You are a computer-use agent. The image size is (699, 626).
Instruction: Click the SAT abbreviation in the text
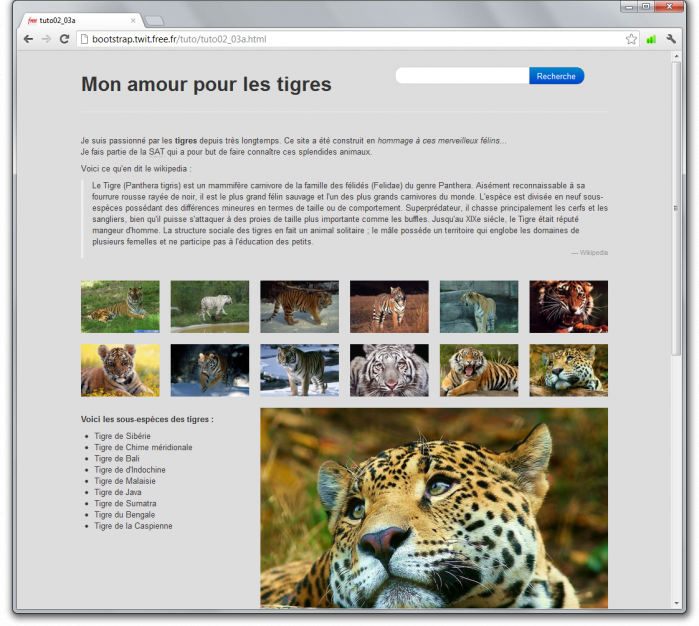pos(156,152)
